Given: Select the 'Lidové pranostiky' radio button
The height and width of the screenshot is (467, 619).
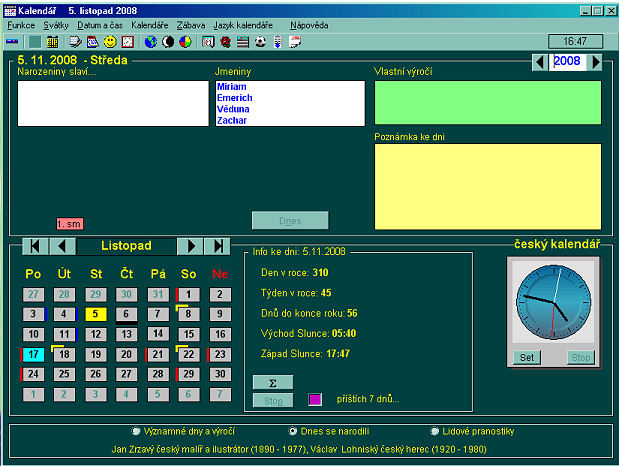Looking at the screenshot, I should [435, 431].
